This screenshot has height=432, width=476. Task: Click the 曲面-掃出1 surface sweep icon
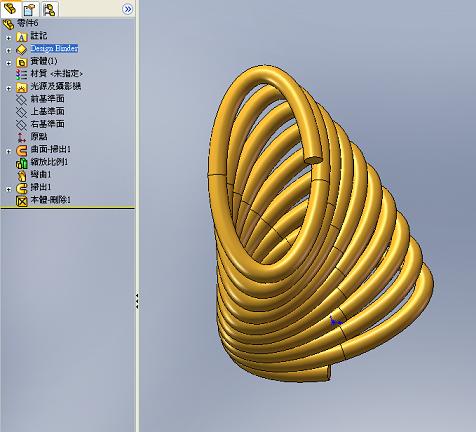[x=22, y=150]
